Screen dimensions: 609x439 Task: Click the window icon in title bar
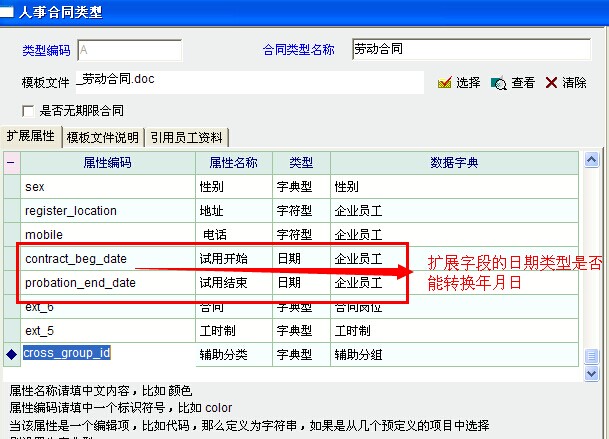point(9,11)
